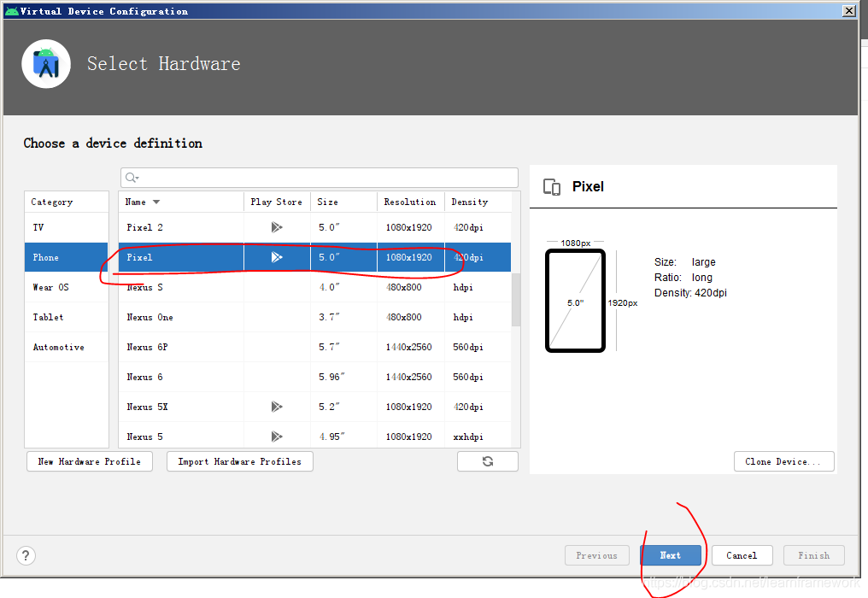
Task: Sort by Resolution column header
Action: click(411, 202)
